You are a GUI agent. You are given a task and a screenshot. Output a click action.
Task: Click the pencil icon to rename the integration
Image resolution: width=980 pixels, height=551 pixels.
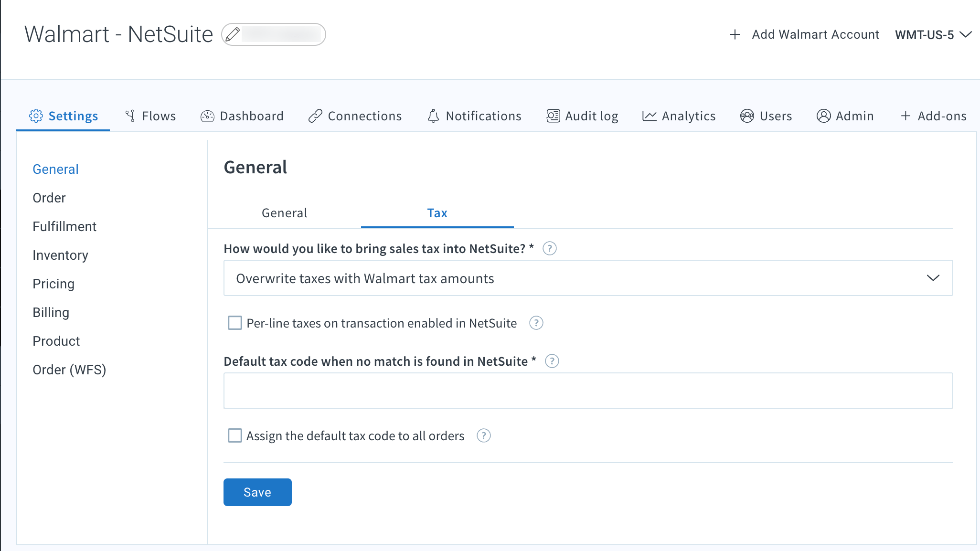[234, 34]
